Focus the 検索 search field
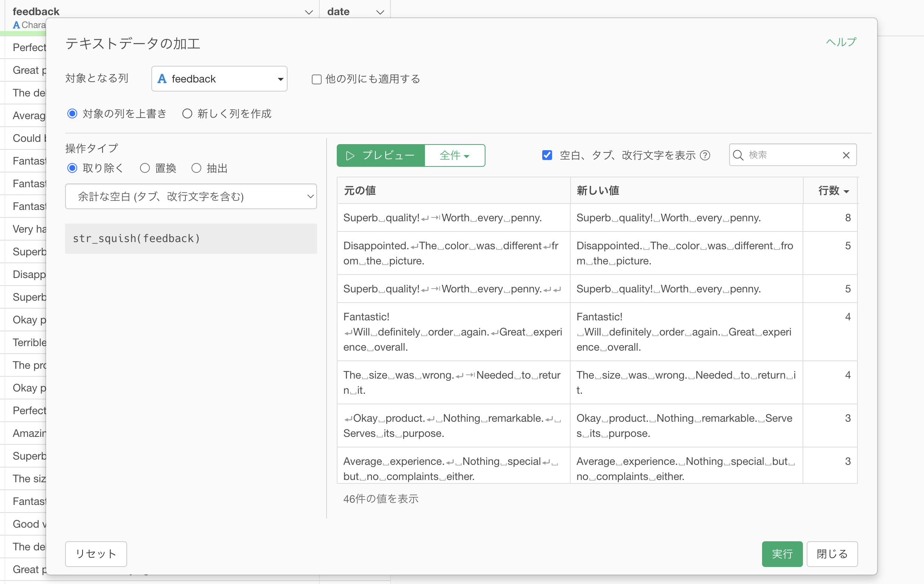Viewport: 924px width, 584px height. click(x=790, y=155)
